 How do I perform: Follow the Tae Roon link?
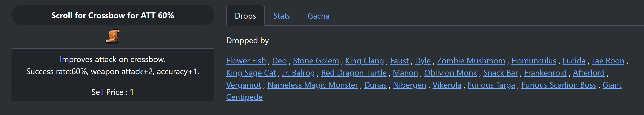[608, 61]
